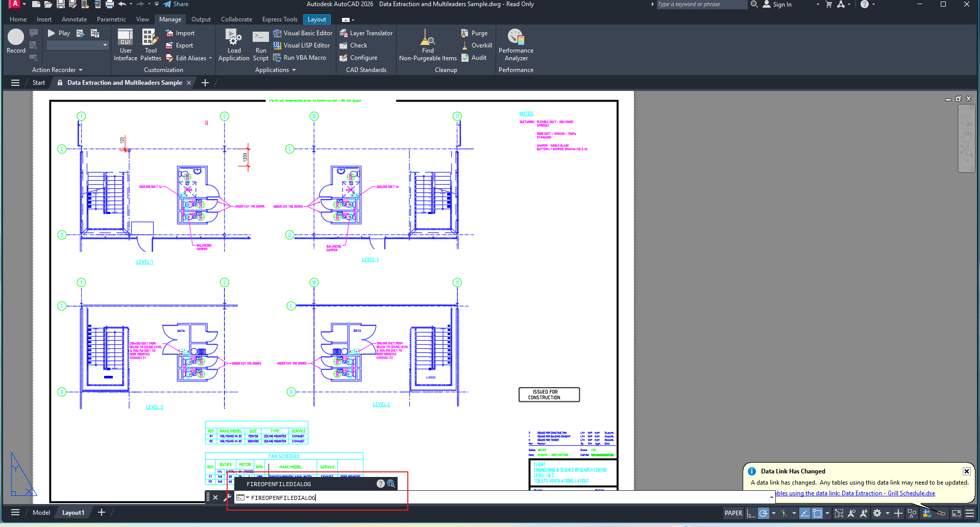Import a CUIx customization file
Image resolution: width=980 pixels, height=527 pixels.
coord(180,33)
